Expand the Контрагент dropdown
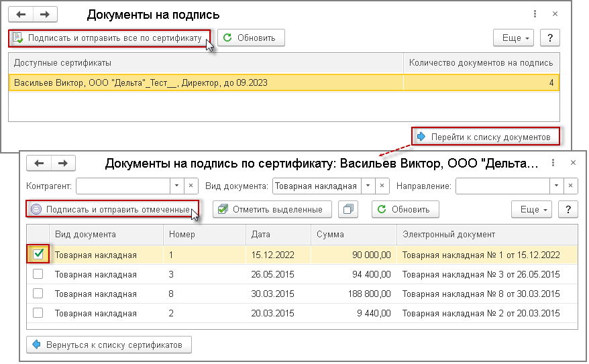The image size is (589, 364). click(176, 186)
